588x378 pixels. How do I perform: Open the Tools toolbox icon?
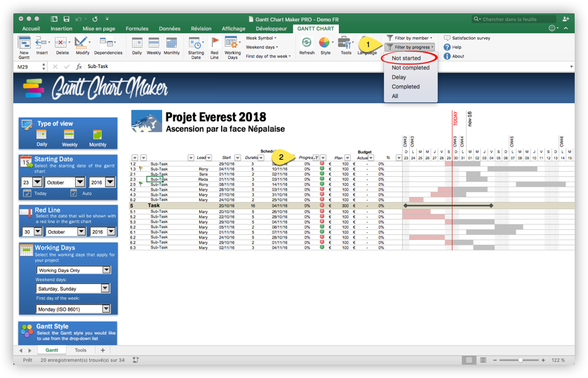(x=345, y=43)
